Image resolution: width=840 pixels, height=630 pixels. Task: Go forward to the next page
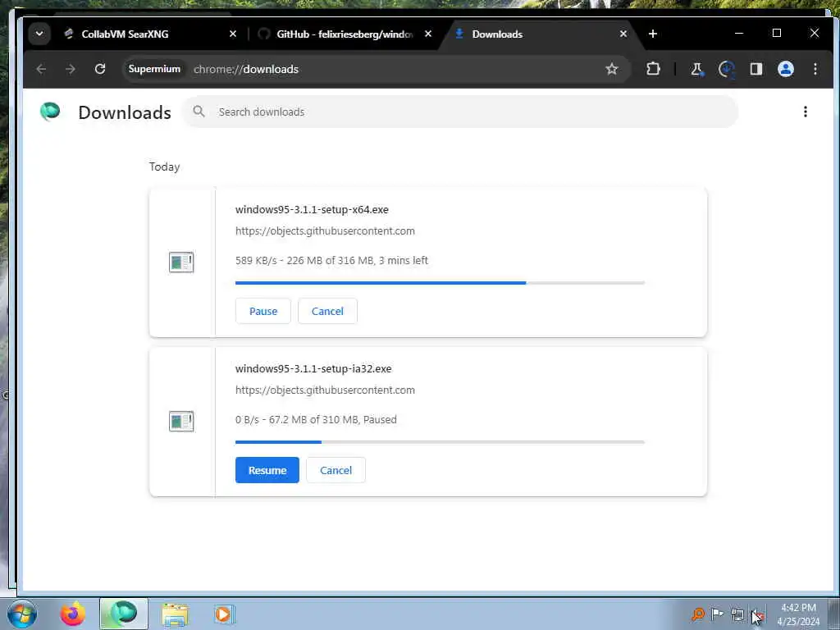point(71,69)
